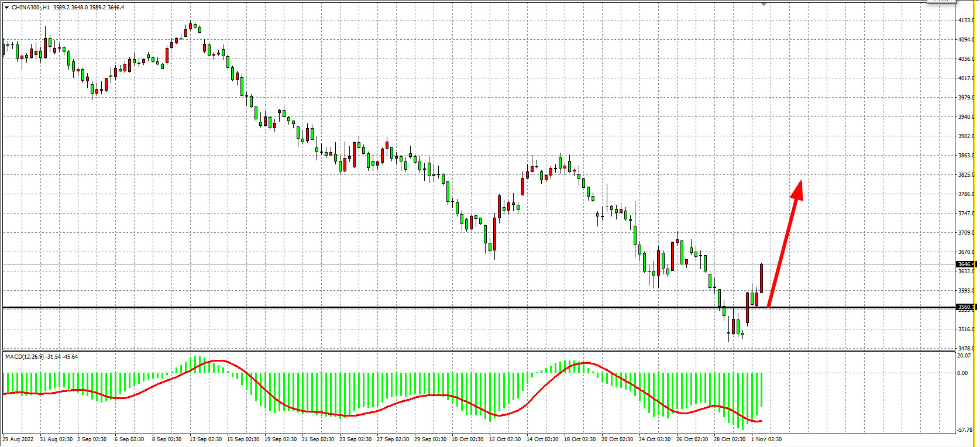980x447 pixels.
Task: Click the 1 Nov 02:30 time axis label
Action: 766,439
